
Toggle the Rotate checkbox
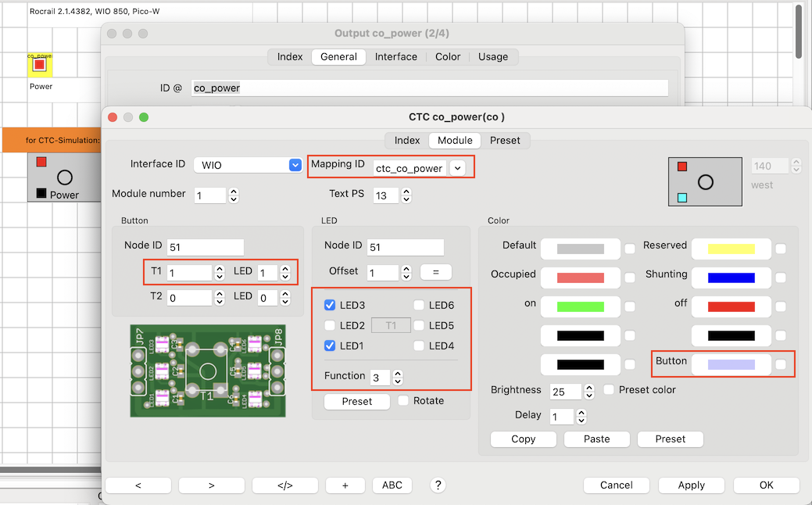(403, 401)
